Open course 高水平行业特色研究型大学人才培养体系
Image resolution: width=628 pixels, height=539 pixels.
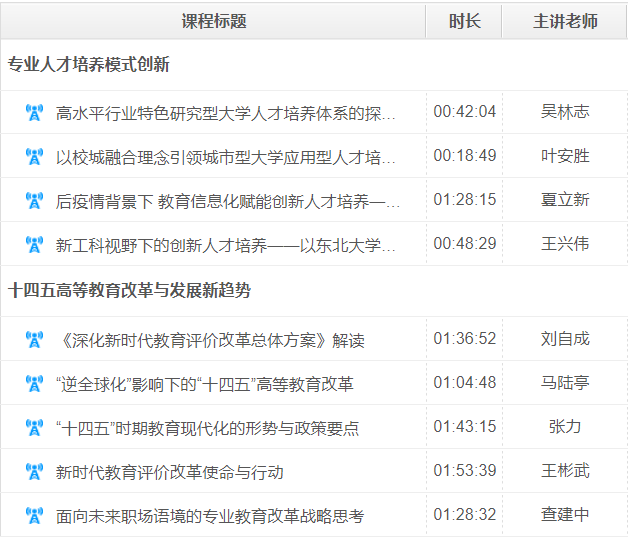click(226, 113)
